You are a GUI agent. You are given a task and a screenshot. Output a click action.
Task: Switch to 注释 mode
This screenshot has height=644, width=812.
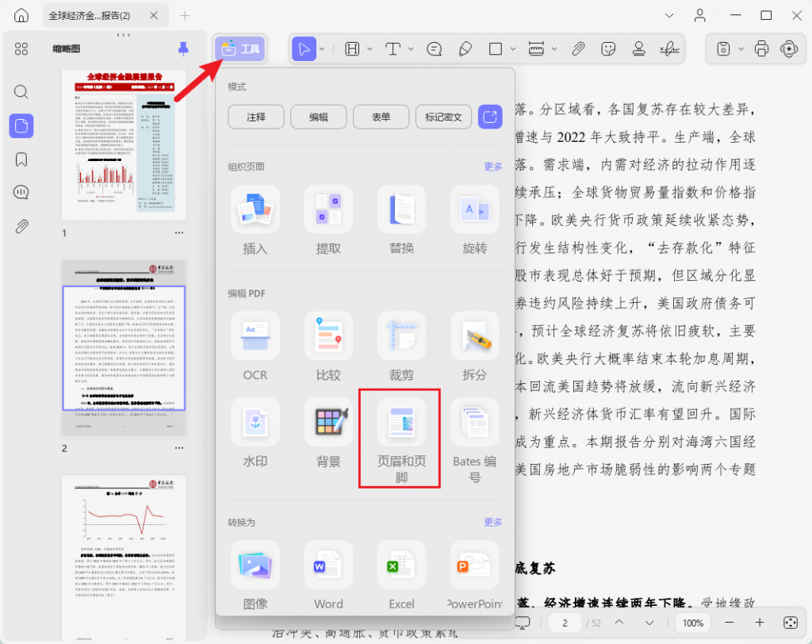[x=256, y=117]
